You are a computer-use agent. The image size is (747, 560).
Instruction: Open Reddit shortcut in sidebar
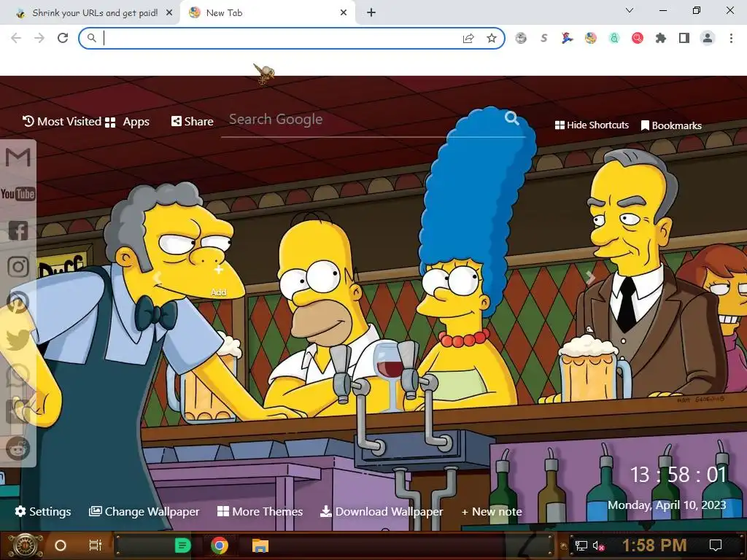pyautogui.click(x=18, y=448)
